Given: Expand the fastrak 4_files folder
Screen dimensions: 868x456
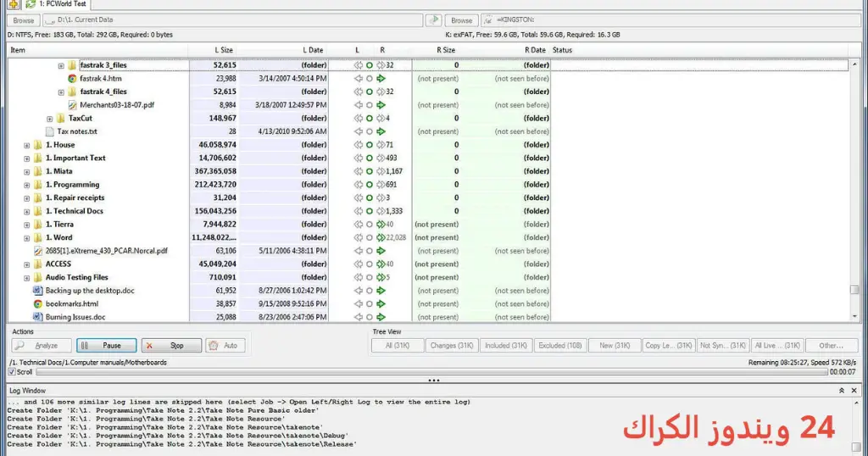Looking at the screenshot, I should [61, 92].
